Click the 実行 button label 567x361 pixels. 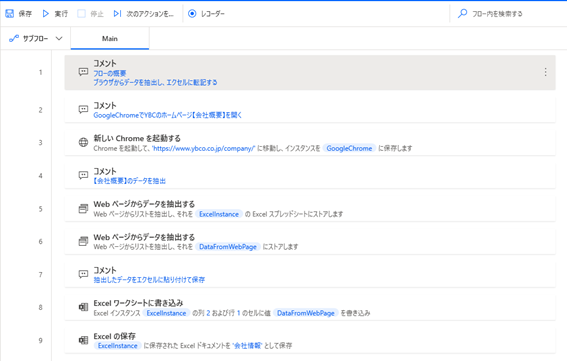61,14
